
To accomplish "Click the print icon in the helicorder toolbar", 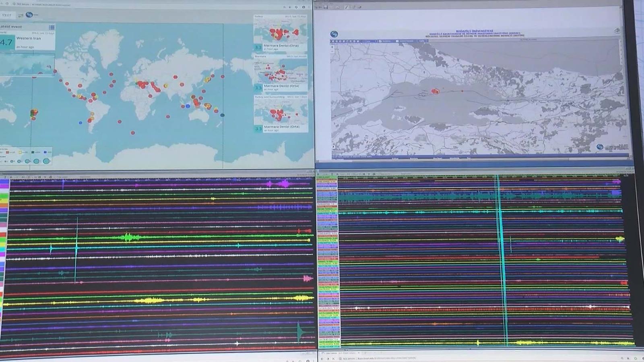I will pyautogui.click(x=51, y=177).
